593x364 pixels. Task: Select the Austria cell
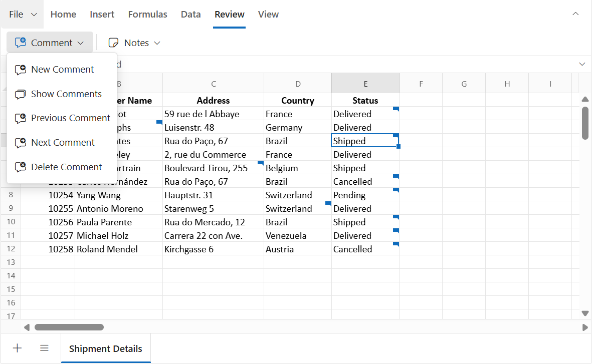coord(298,249)
